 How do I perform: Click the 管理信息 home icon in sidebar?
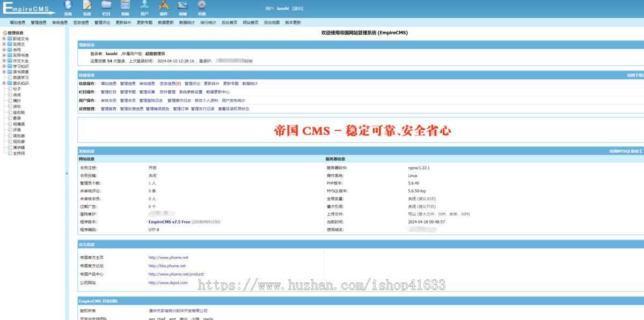click(x=5, y=33)
